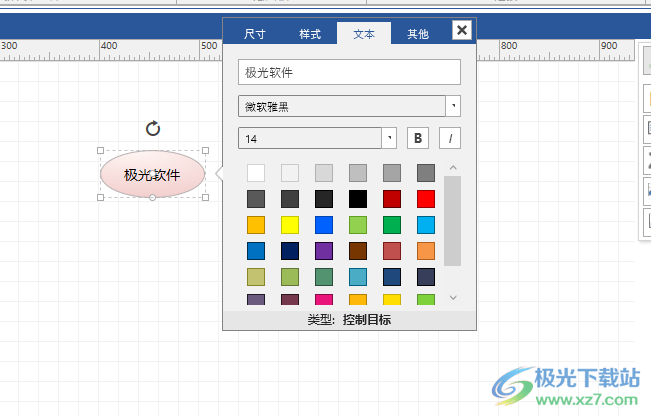Choose the black color swatch

(x=358, y=199)
